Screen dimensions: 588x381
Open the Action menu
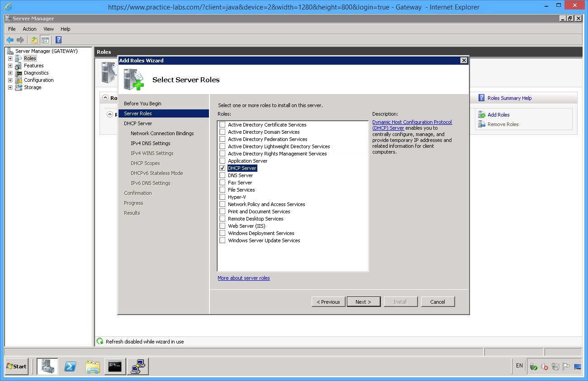pos(29,29)
